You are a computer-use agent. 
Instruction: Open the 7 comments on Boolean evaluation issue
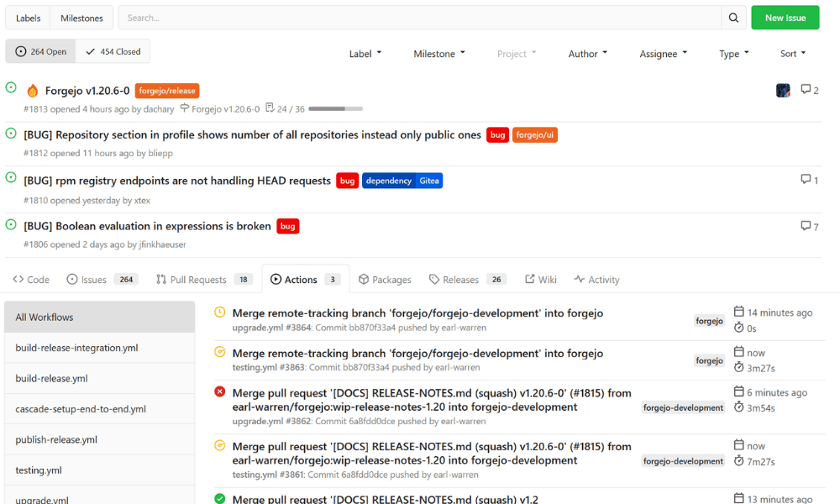[x=810, y=227]
